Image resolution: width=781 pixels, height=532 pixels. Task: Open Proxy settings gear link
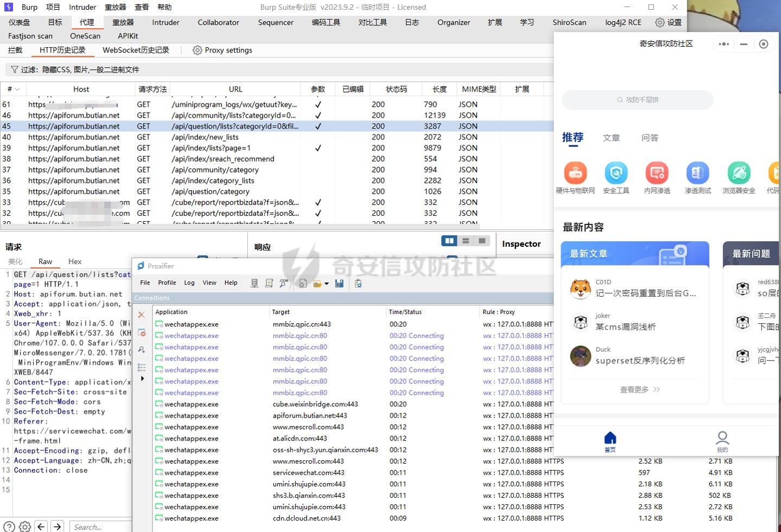click(x=223, y=50)
